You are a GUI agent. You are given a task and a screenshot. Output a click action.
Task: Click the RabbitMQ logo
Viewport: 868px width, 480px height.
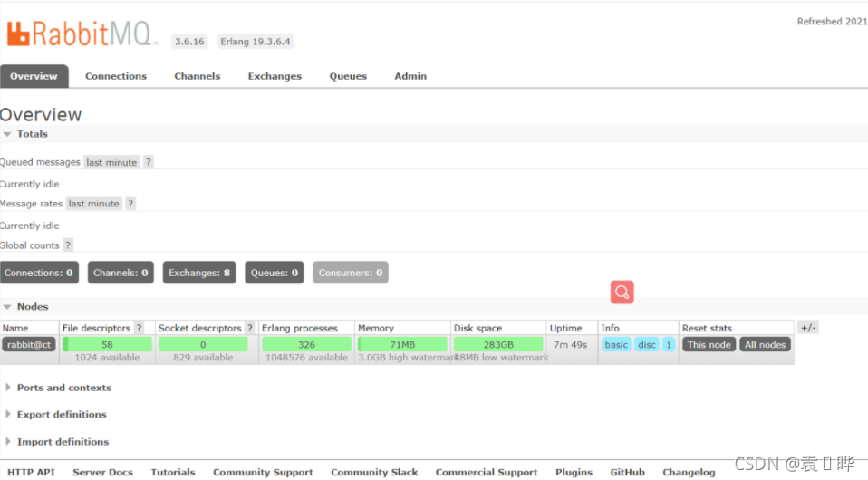81,34
